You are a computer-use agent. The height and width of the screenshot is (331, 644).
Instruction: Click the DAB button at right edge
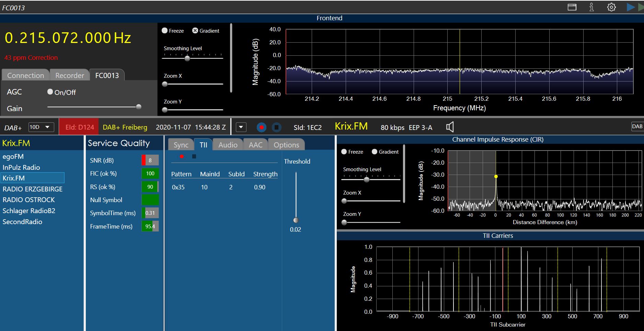tap(637, 126)
